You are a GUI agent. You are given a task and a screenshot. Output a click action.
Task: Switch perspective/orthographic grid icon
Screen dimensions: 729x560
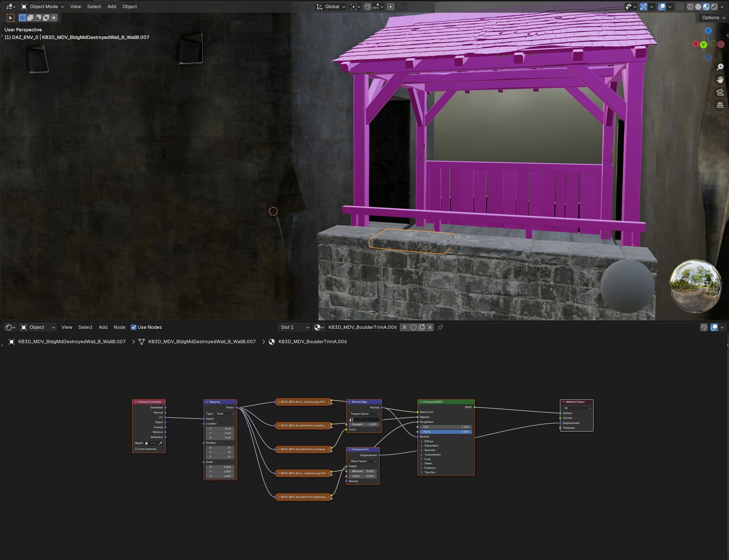720,105
